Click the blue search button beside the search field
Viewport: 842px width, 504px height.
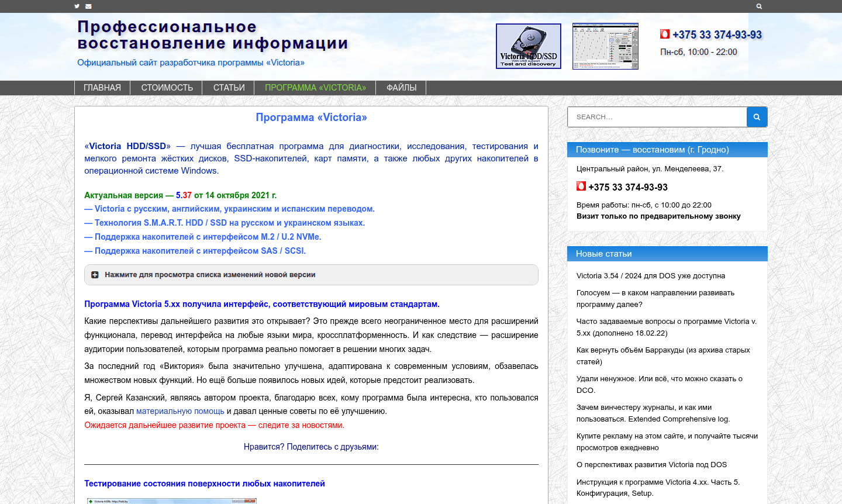point(757,116)
